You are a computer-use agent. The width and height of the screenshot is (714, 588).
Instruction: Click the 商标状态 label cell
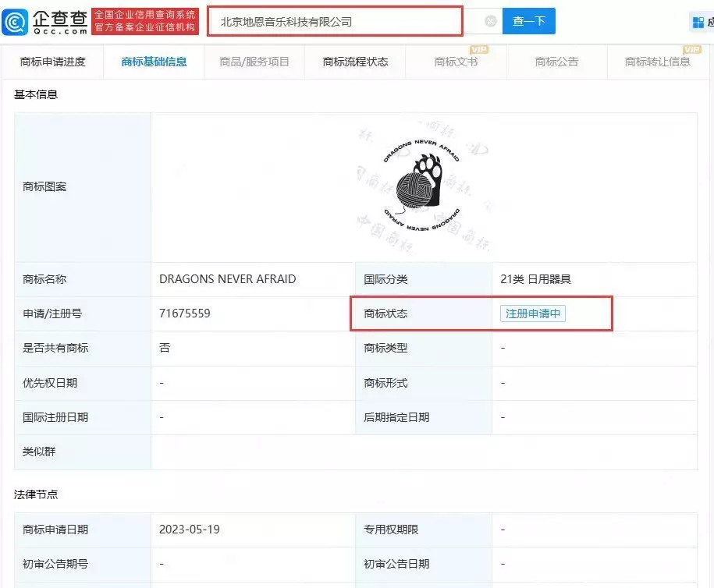tap(424, 313)
